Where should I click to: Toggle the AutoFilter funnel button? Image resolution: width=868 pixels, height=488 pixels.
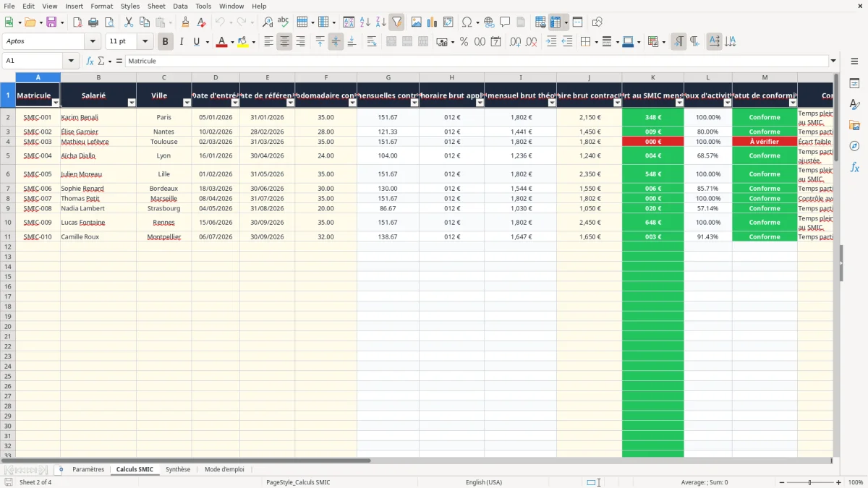pyautogui.click(x=396, y=22)
